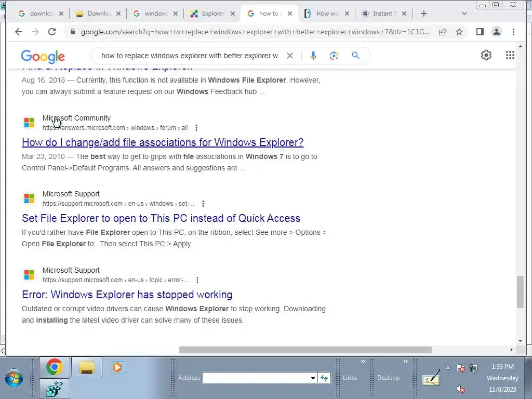532x399 pixels.
Task: Open the Windows Start menu
Action: (14, 379)
